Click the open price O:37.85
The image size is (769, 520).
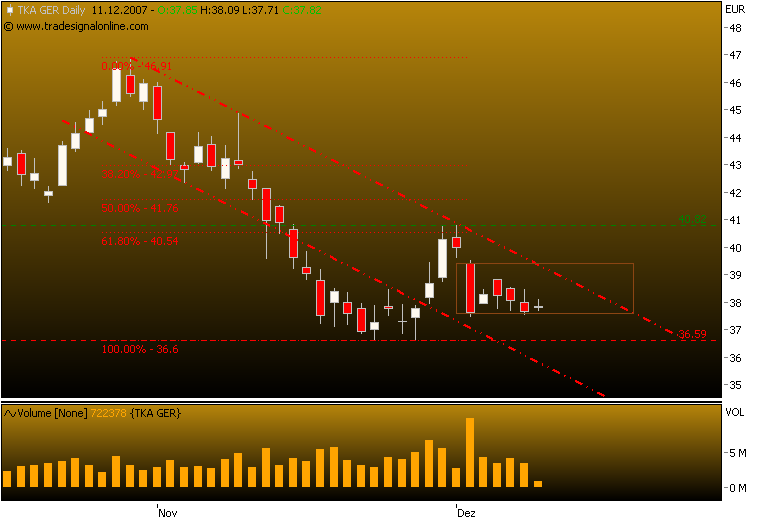click(178, 10)
